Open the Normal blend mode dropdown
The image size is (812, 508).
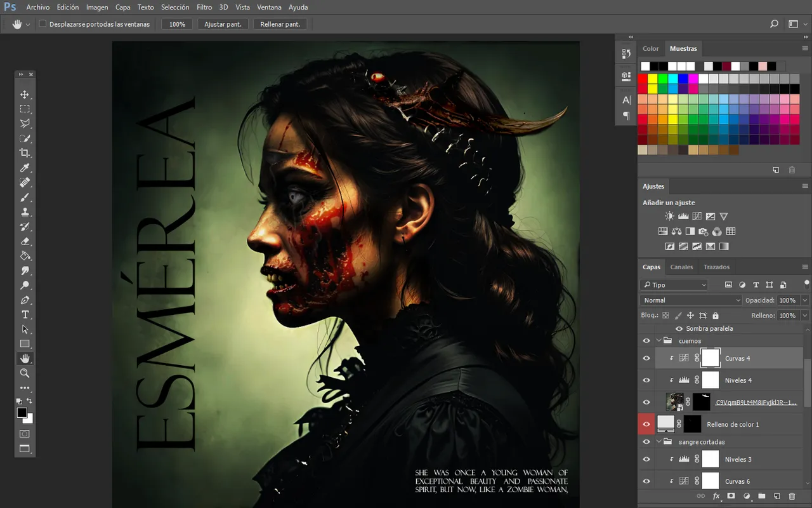click(x=691, y=300)
